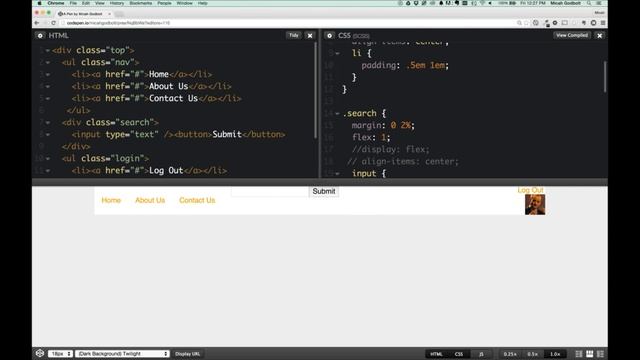Screen dimensions: 640x360
Task: Click "padding: .5em 1em;" line in CSS
Action: pos(405,65)
